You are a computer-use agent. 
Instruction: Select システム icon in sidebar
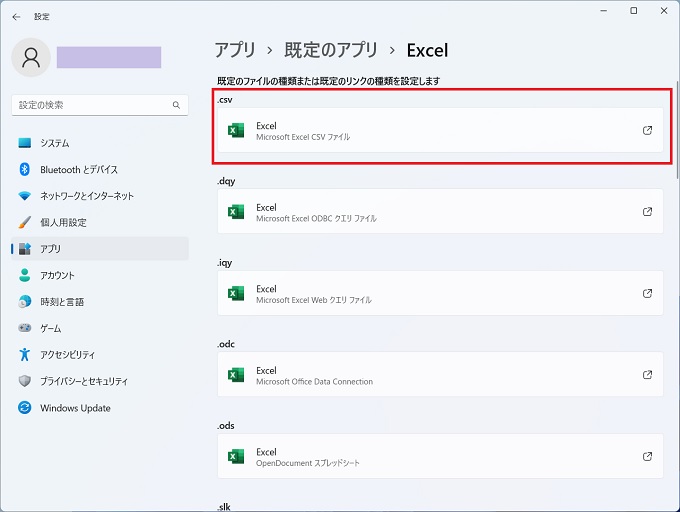tap(25, 143)
